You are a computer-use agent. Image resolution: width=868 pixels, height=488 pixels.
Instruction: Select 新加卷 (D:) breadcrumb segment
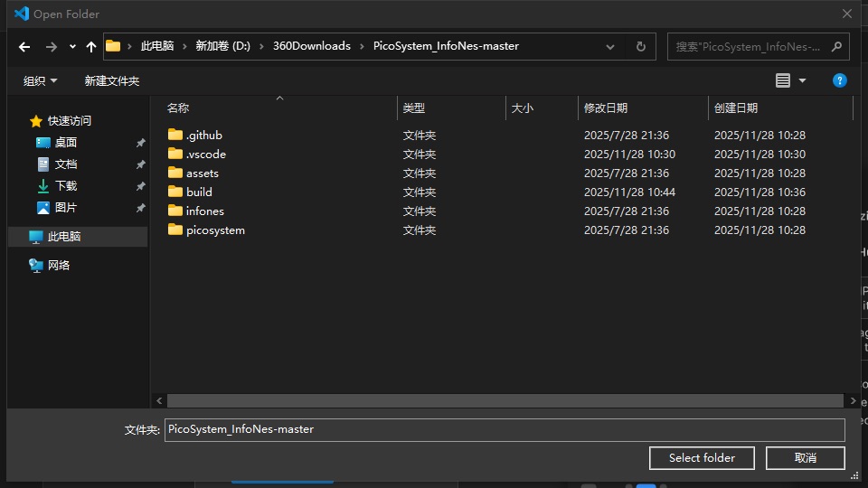(x=222, y=46)
